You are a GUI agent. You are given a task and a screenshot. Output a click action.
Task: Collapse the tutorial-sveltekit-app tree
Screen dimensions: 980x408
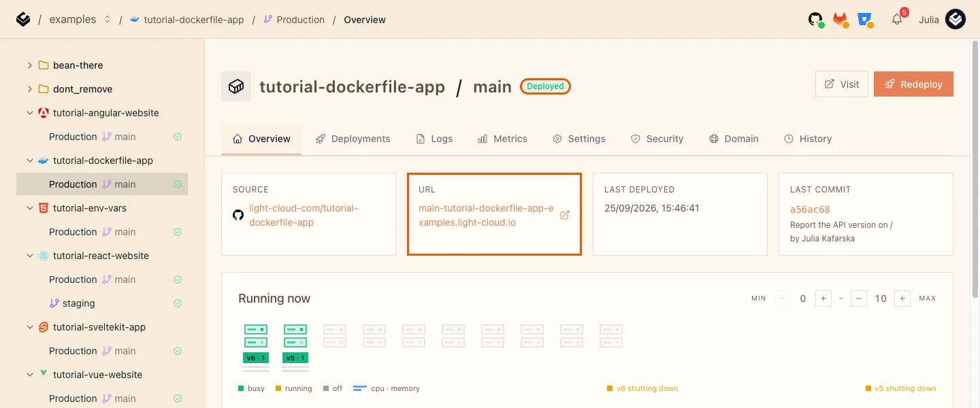29,327
